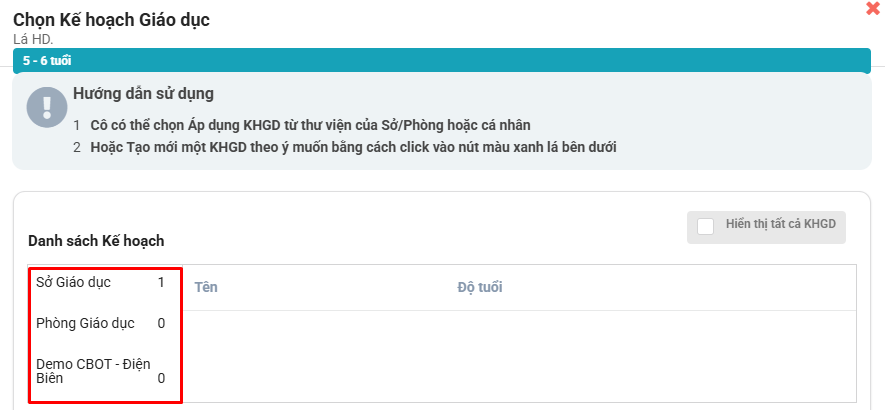
Task: Click the count 1 beside Sở Giáo dục
Action: (x=161, y=282)
